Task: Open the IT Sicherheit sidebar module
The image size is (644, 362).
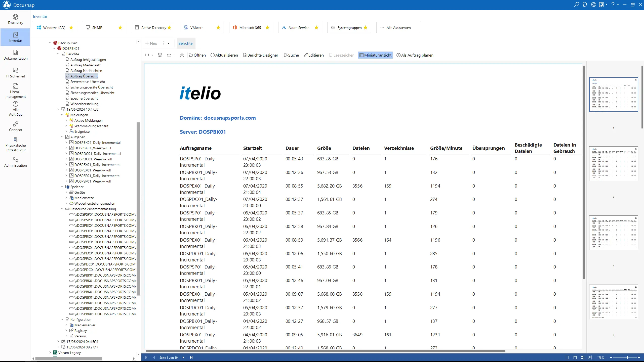Action: pyautogui.click(x=15, y=73)
